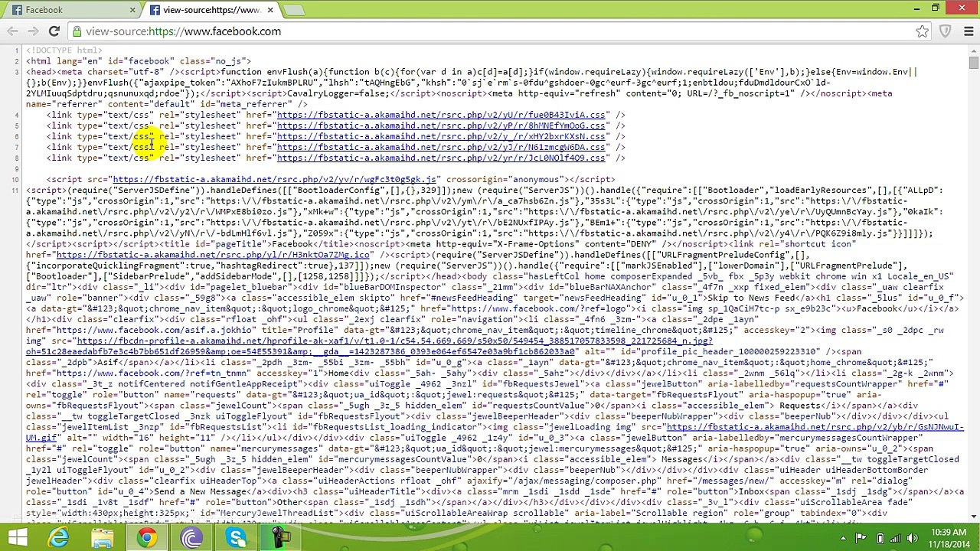Open the H3nktOa7ZMg.ico shortcut icon link
Image resolution: width=980 pixels, height=551 pixels.
point(212,254)
